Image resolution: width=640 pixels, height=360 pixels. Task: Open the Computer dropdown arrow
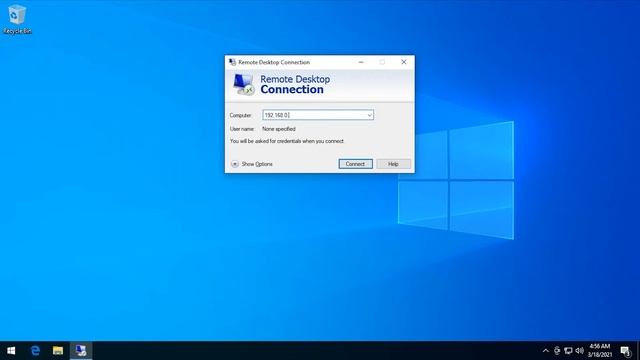(x=369, y=115)
